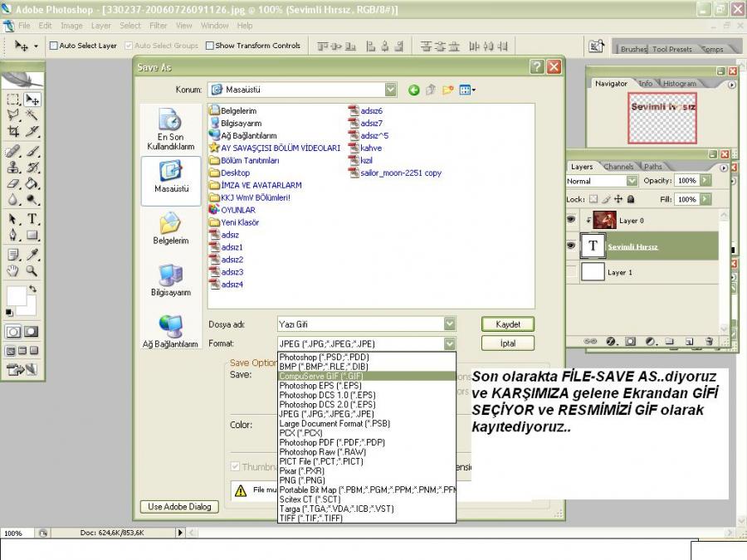Image resolution: width=747 pixels, height=560 pixels.
Task: Click the Dosya adı filename field
Action: (361, 324)
